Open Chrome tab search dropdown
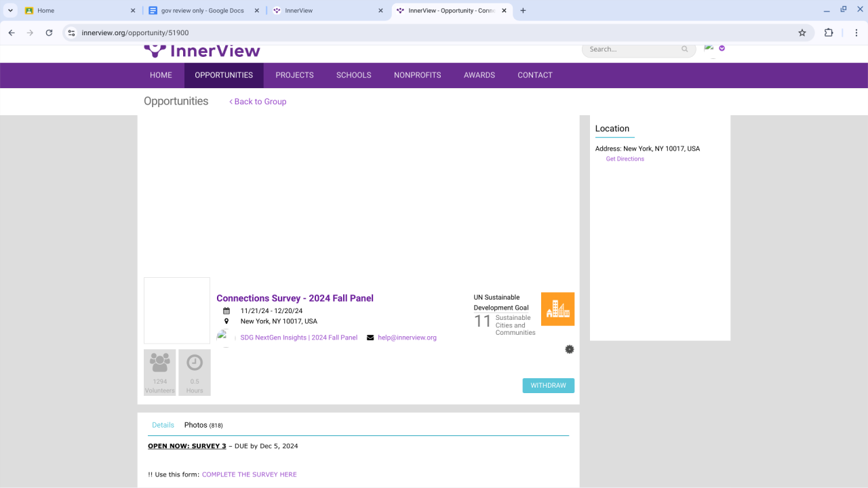Image resolution: width=868 pixels, height=488 pixels. click(11, 11)
